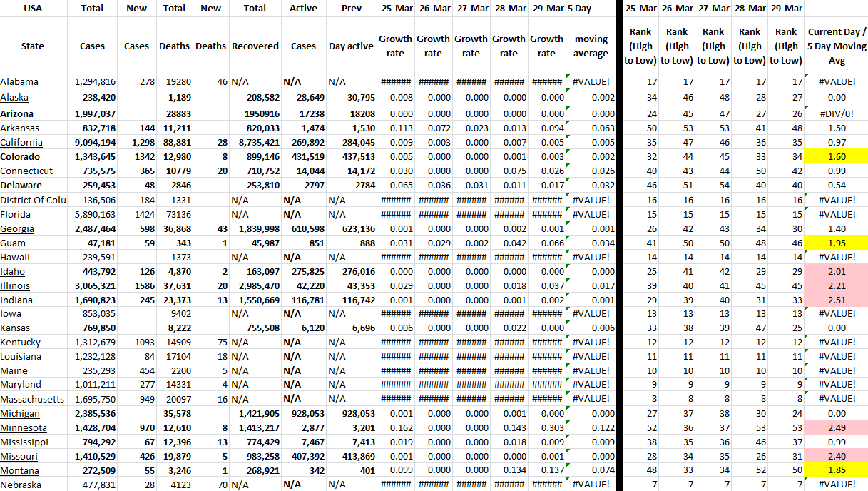Screen dimensions: 868x491
Task: Select Florida's total cases cell 5,890,163
Action: point(95,214)
